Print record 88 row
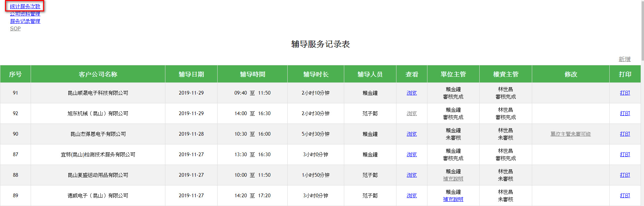Screen dimensions: 644x206 625,175
